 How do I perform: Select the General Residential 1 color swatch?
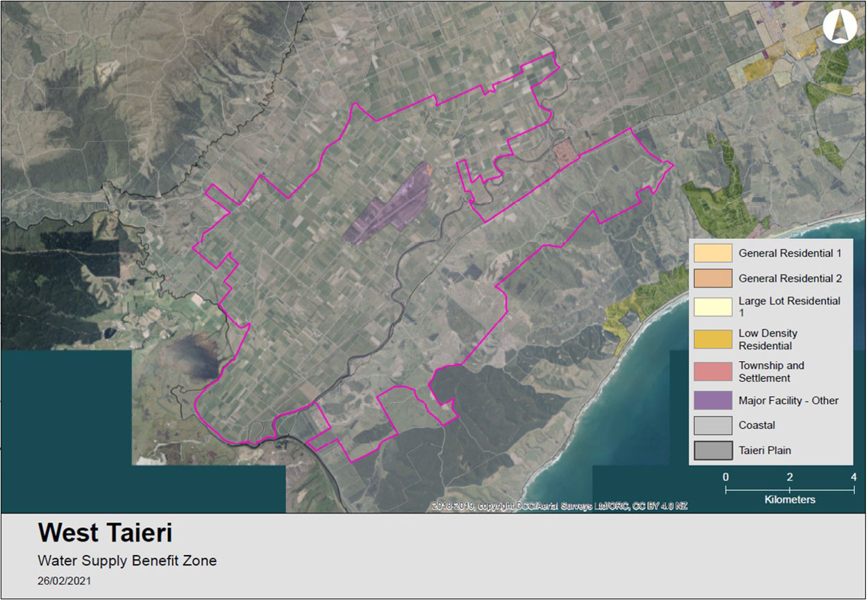pos(712,253)
